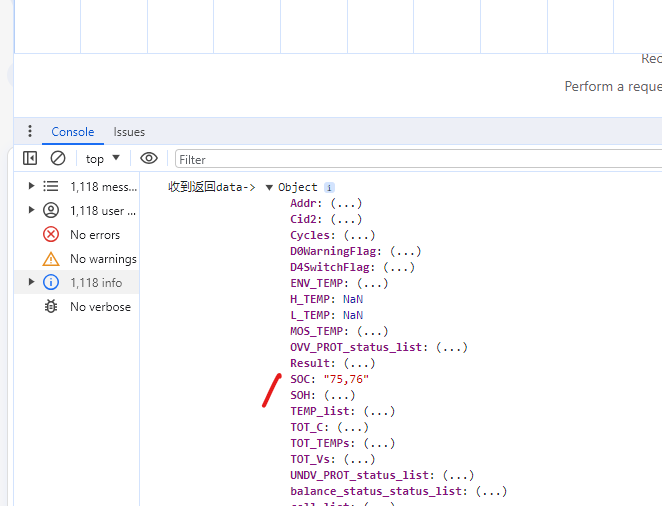Click the Object label of logged entry
Screen dimensions: 662x506
point(298,187)
